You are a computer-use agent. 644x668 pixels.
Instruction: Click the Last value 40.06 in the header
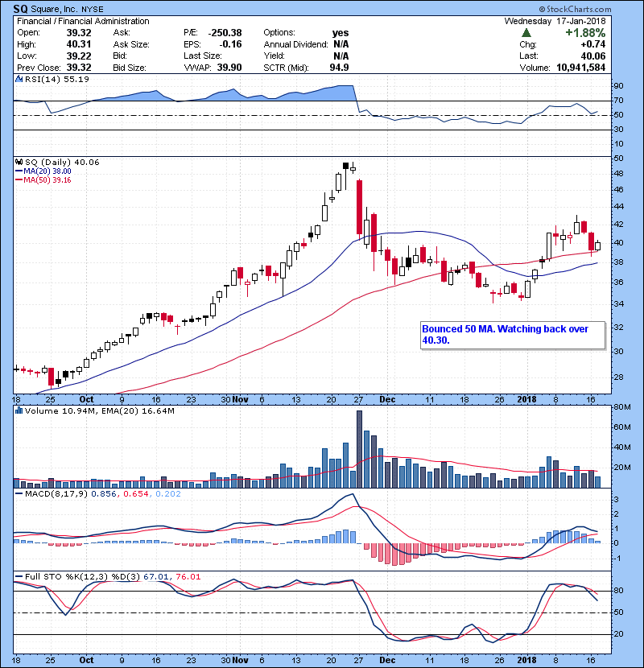592,56
